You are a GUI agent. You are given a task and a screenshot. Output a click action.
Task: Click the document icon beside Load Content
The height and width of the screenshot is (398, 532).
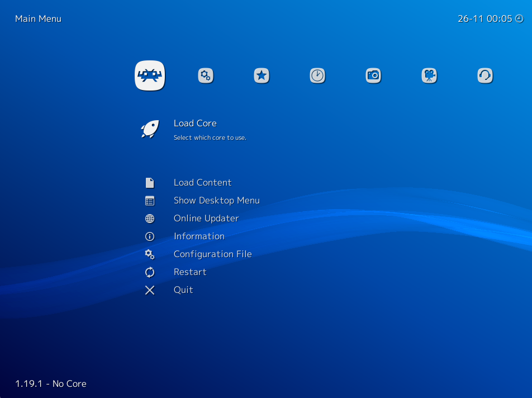pyautogui.click(x=150, y=183)
